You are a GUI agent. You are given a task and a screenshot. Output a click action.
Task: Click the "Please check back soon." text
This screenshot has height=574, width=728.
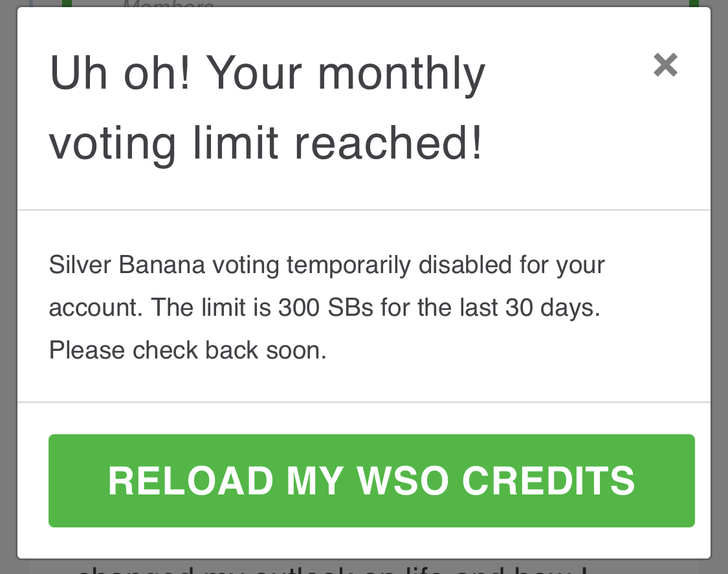188,350
